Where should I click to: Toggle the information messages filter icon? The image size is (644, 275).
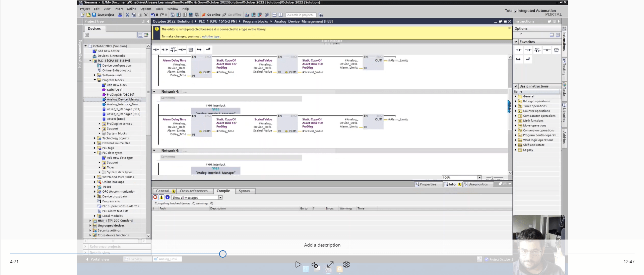point(168,197)
